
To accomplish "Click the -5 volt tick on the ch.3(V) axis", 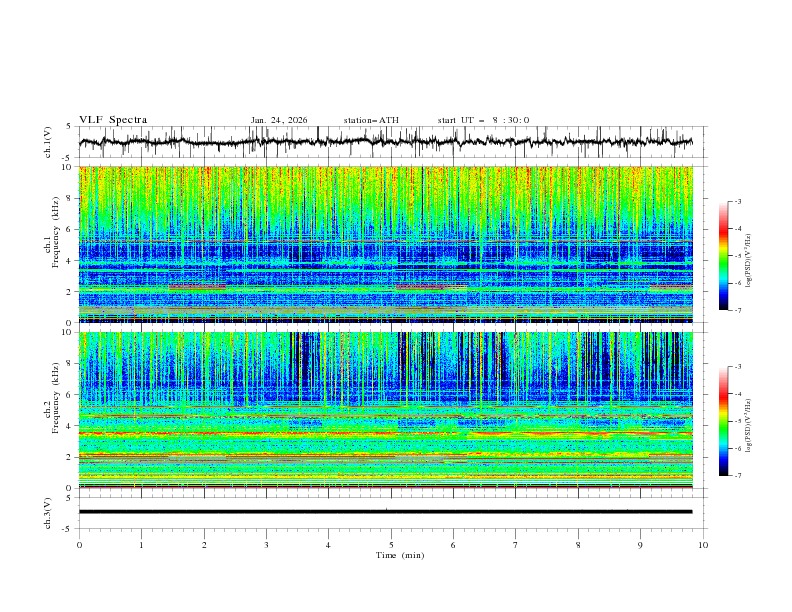I will tap(67, 529).
